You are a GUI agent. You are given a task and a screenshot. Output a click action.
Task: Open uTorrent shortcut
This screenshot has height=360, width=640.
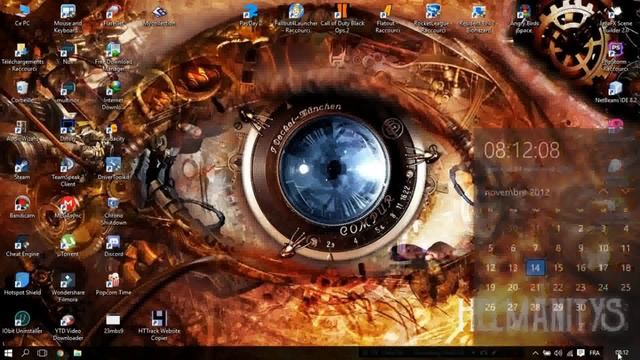click(68, 247)
